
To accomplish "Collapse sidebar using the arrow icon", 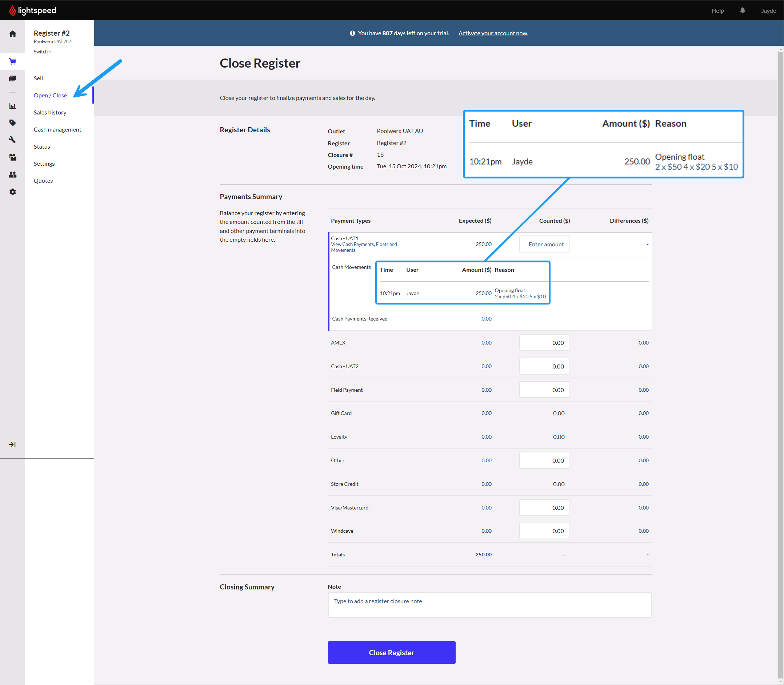I will pyautogui.click(x=12, y=444).
